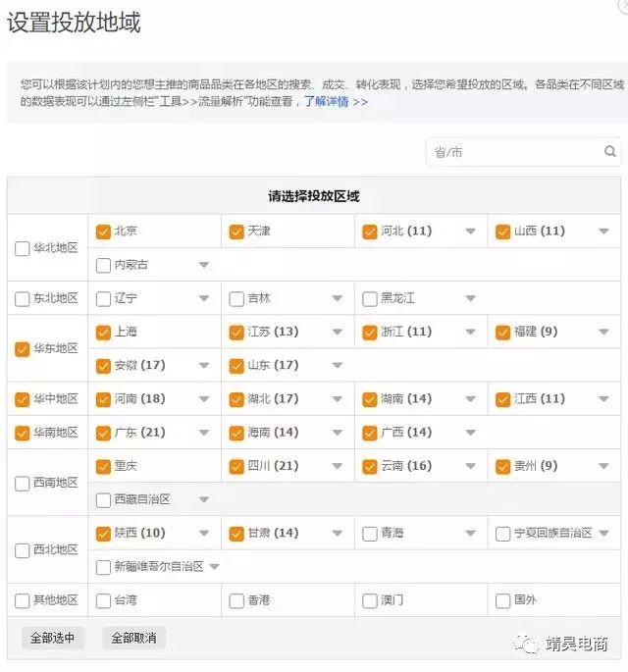Image resolution: width=628 pixels, height=672 pixels.
Task: Expand the 陕西 (10) dropdown arrow
Action: (x=204, y=533)
